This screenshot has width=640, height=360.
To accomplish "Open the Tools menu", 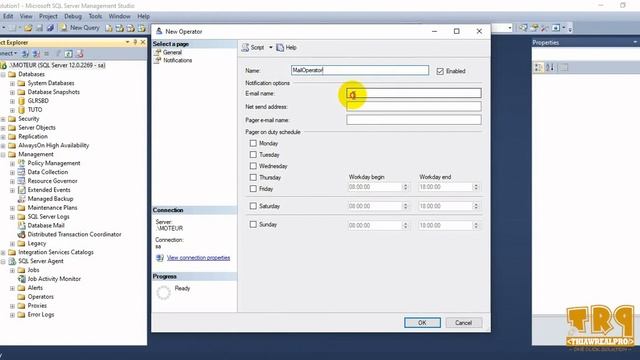I will 95,16.
